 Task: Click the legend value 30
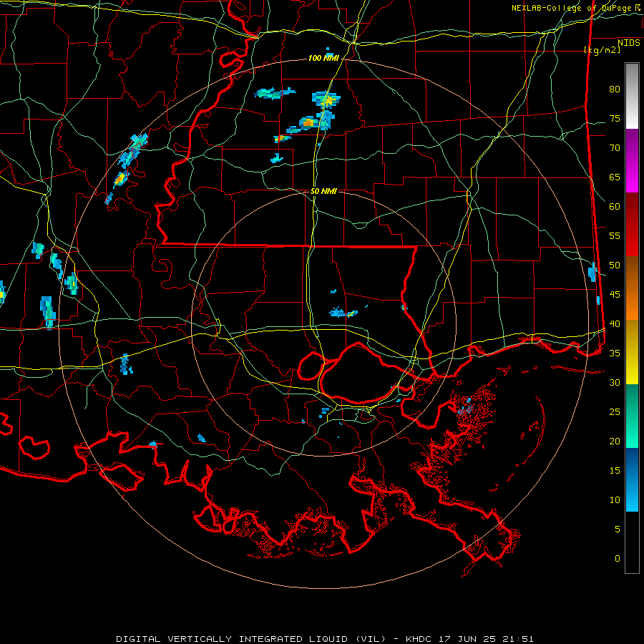[x=615, y=383]
